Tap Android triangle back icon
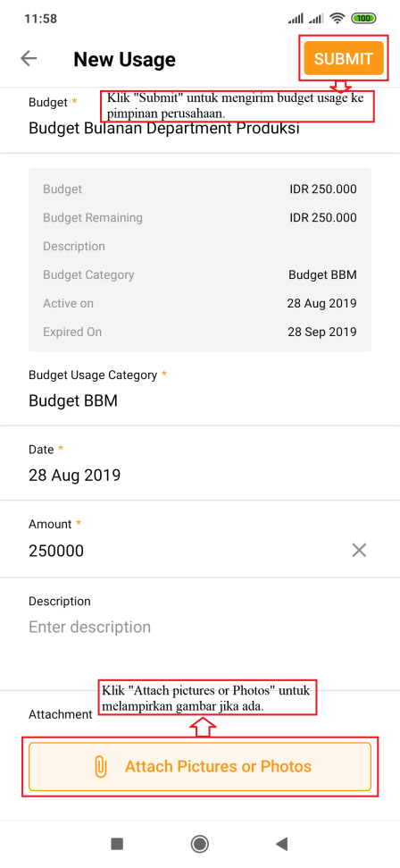The image size is (400, 868). [x=282, y=844]
